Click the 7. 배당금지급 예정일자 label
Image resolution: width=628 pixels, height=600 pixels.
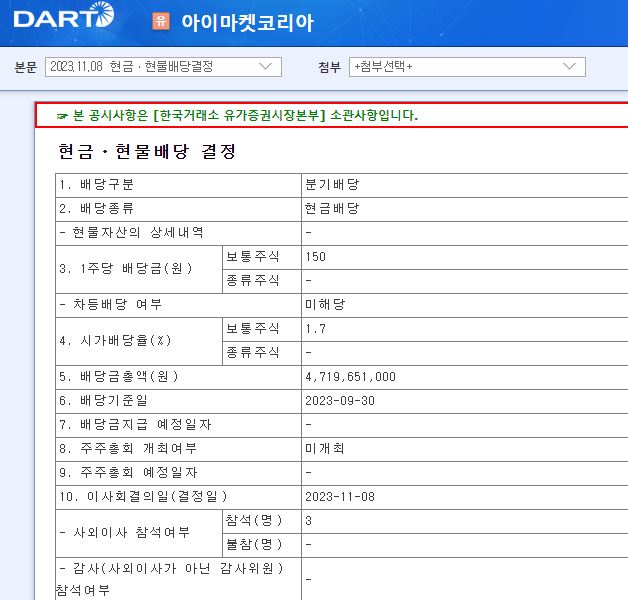[135, 425]
